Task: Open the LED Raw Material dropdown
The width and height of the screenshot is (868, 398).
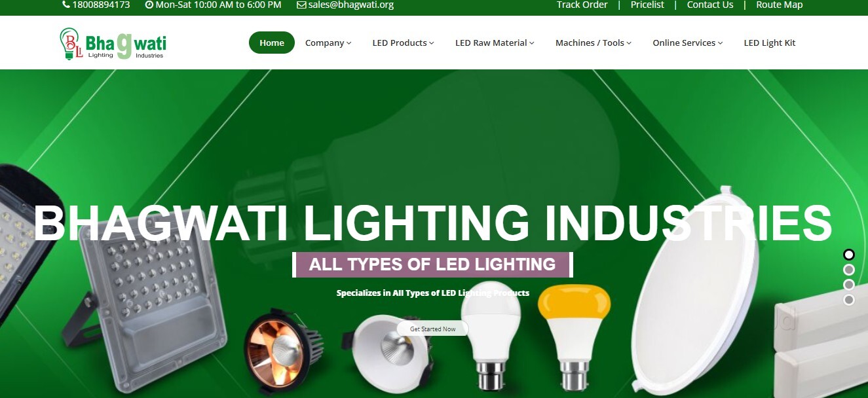Action: click(495, 43)
